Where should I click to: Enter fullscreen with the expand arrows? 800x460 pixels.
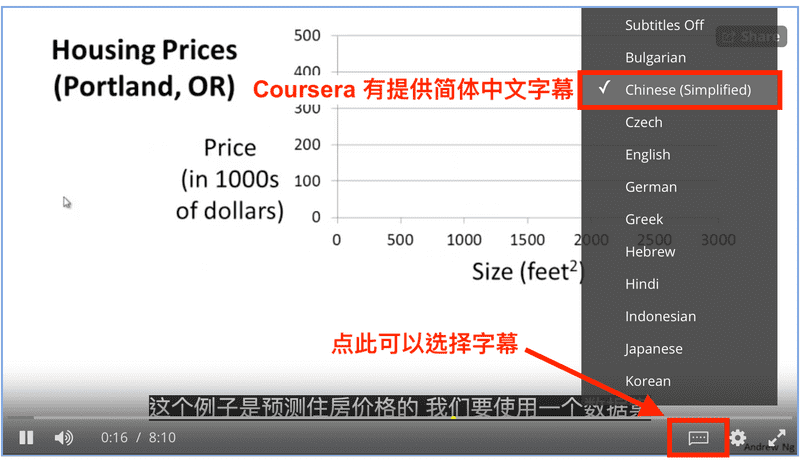point(777,438)
